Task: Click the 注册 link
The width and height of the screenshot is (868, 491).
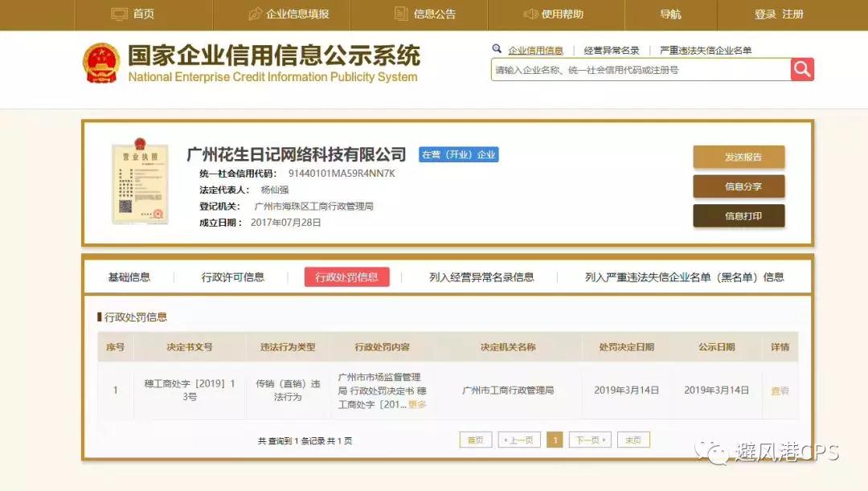Action: (x=792, y=14)
